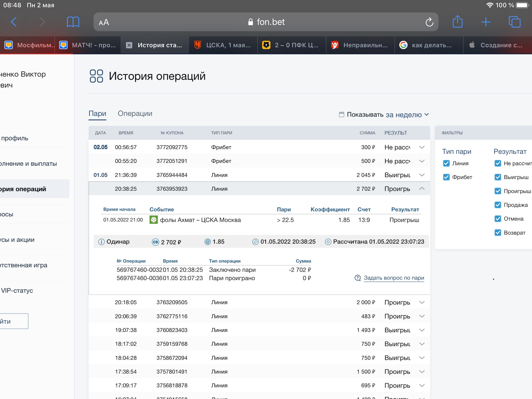Image resolution: width=532 pixels, height=399 pixels.
Task: Expand coupon 3765944484 details
Action: tap(422, 175)
